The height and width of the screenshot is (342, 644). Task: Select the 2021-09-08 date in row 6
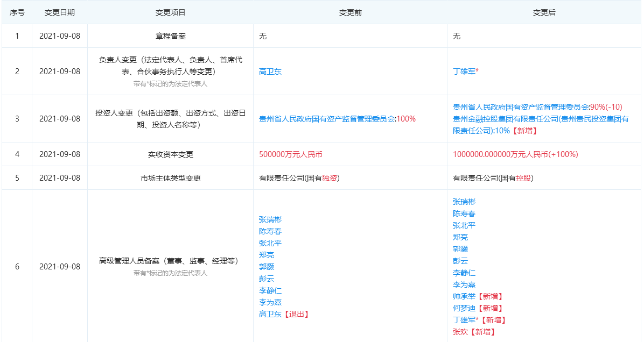60,267
